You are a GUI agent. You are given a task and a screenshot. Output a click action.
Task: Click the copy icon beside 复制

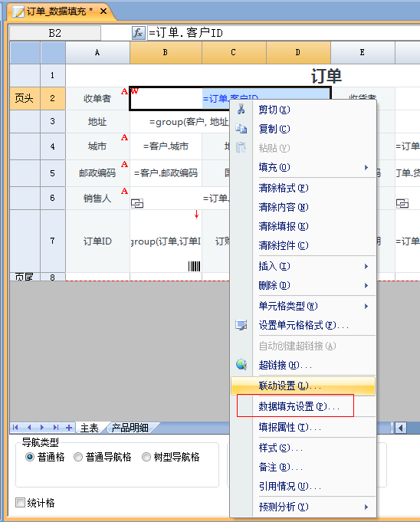pos(241,129)
